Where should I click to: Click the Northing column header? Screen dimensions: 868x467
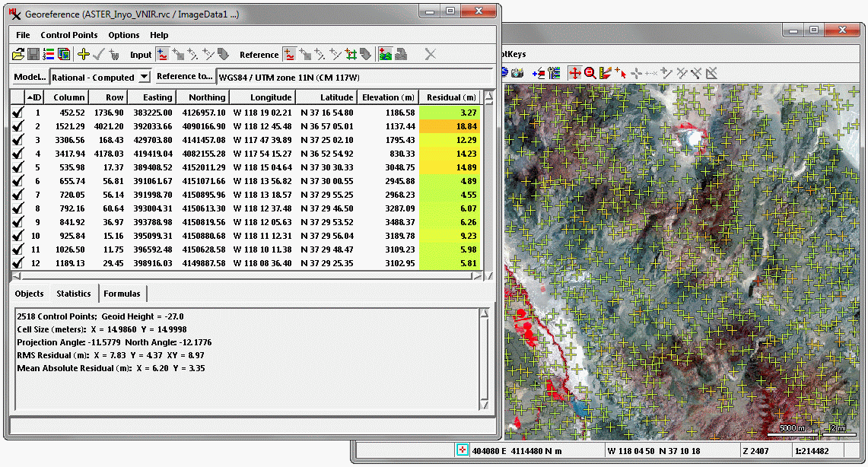pos(202,97)
